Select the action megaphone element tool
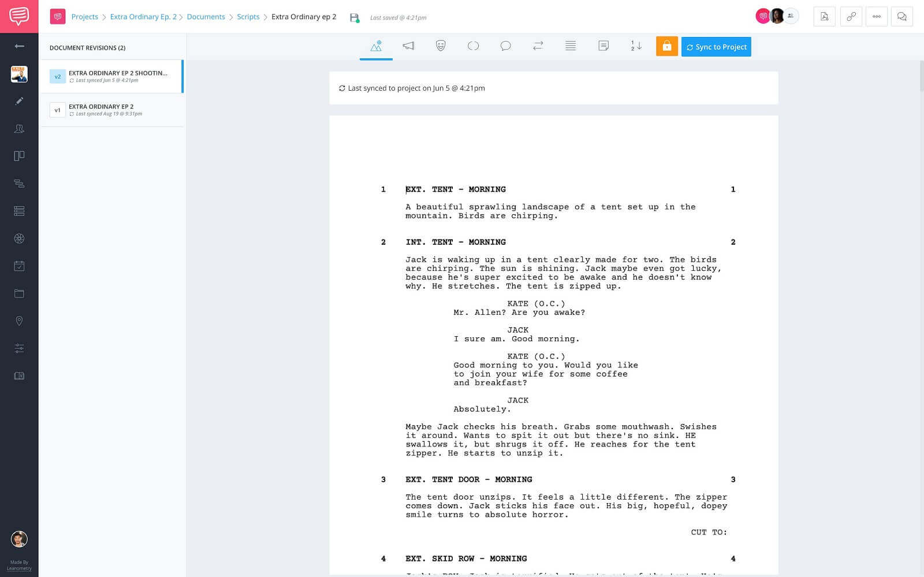 (408, 46)
